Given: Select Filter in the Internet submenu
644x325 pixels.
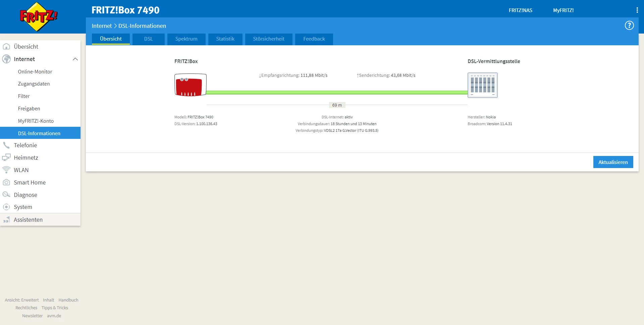Looking at the screenshot, I should coord(40,96).
